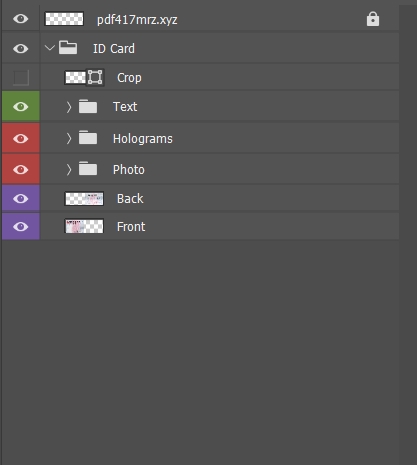Screen dimensions: 417x465
Task: Click the Photo group folder icon
Action: pyautogui.click(x=88, y=169)
